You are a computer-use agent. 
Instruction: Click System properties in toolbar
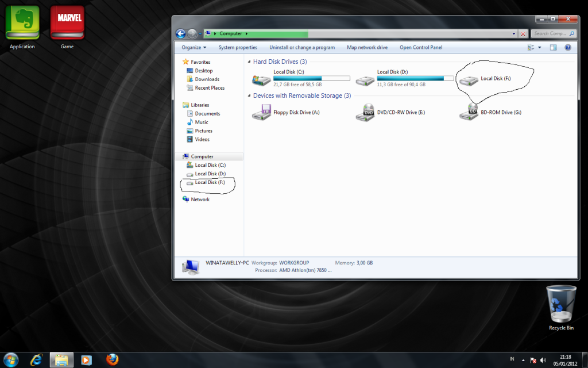point(238,47)
